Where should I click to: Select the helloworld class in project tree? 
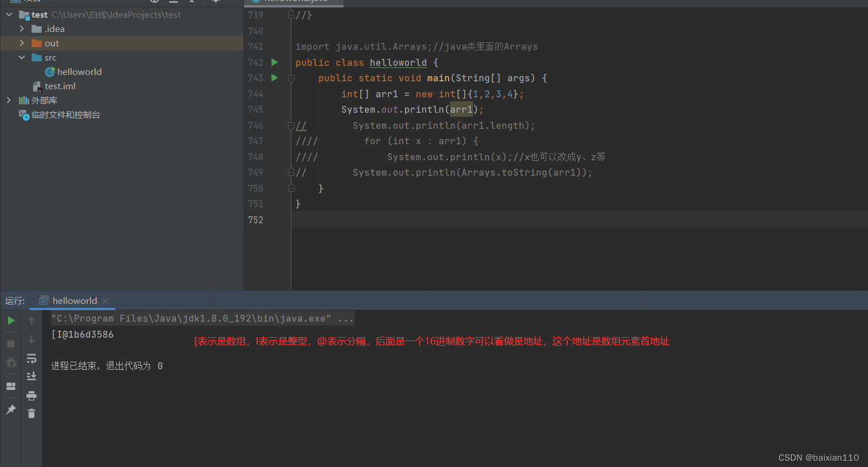point(79,72)
